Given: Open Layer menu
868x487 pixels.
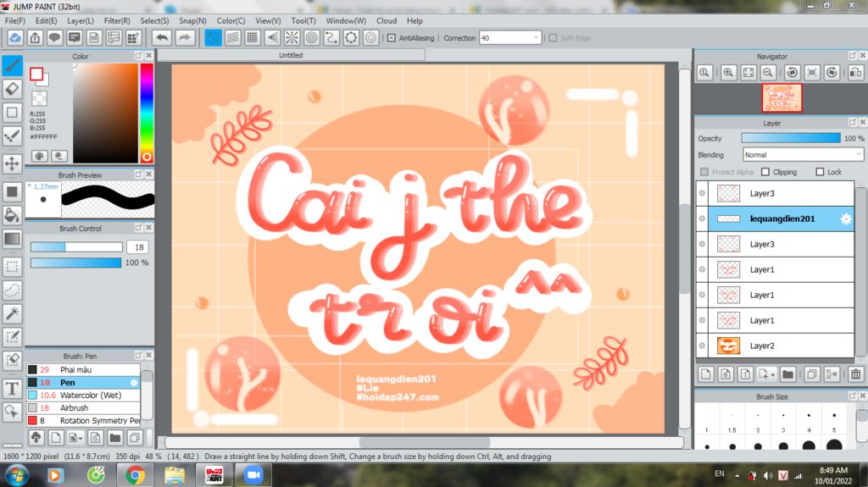Looking at the screenshot, I should tap(81, 20).
